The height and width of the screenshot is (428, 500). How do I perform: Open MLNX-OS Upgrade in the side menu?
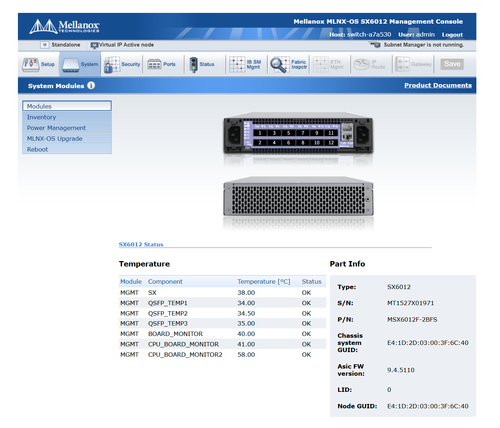67,138
